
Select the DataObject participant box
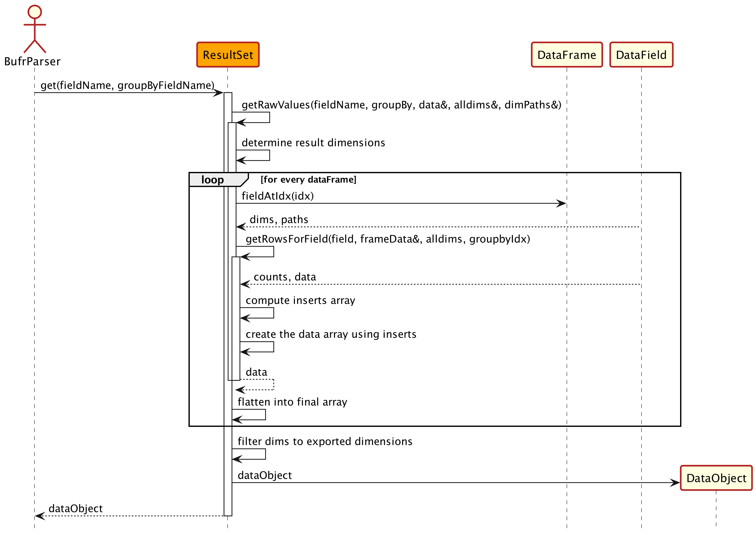716,478
